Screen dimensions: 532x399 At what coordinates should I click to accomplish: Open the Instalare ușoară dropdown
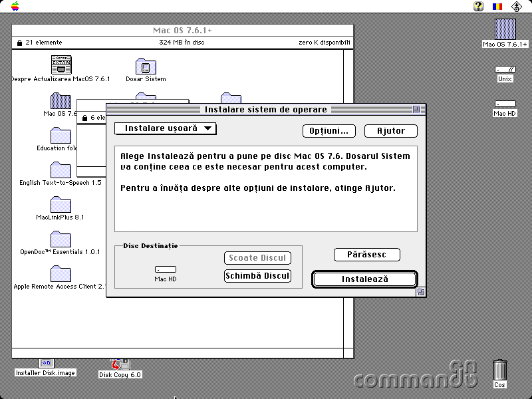tap(165, 128)
